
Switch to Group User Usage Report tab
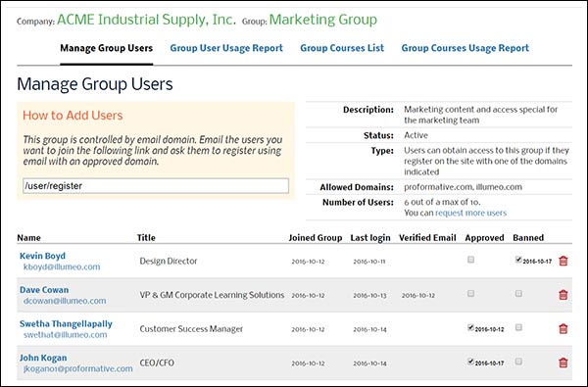pyautogui.click(x=226, y=48)
